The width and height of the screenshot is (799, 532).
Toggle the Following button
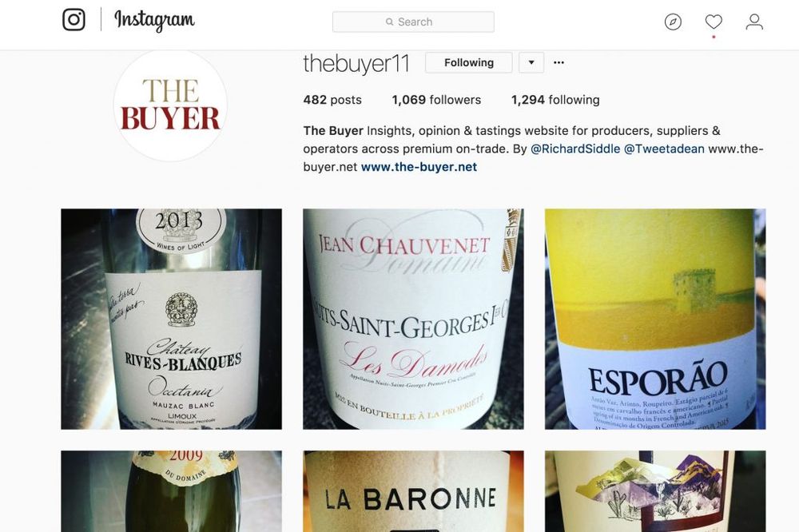[469, 62]
